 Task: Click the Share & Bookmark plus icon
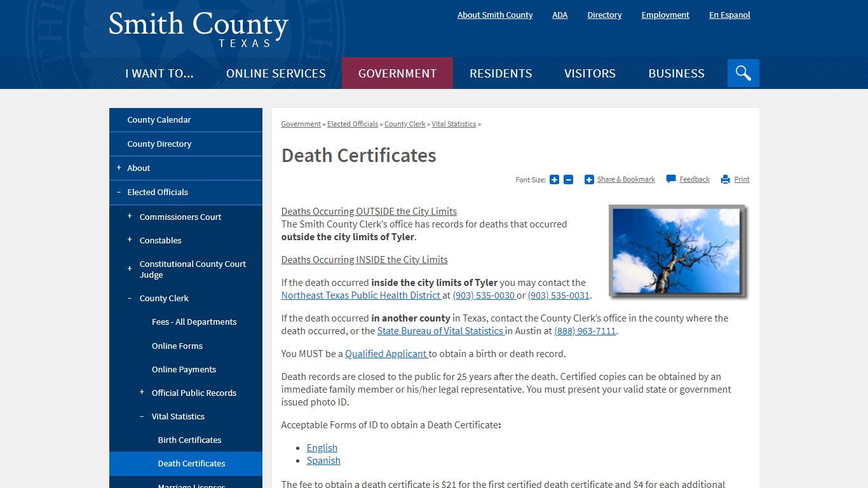[589, 180]
